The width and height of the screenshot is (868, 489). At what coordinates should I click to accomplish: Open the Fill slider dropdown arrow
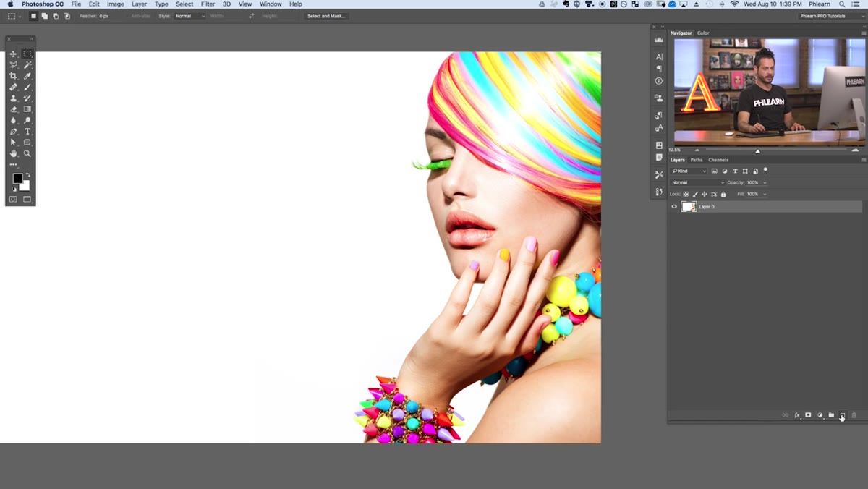click(x=765, y=194)
